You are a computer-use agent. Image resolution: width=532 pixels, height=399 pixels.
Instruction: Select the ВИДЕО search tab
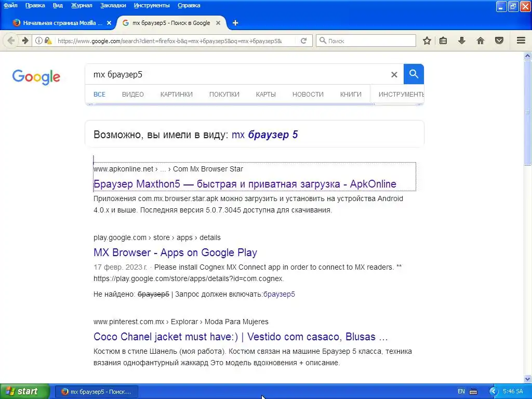pyautogui.click(x=132, y=95)
